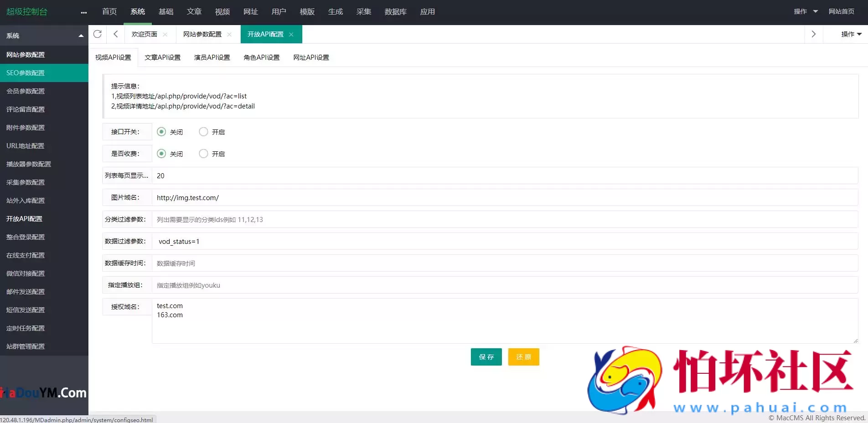
Task: Click the refresh page icon
Action: tap(97, 34)
